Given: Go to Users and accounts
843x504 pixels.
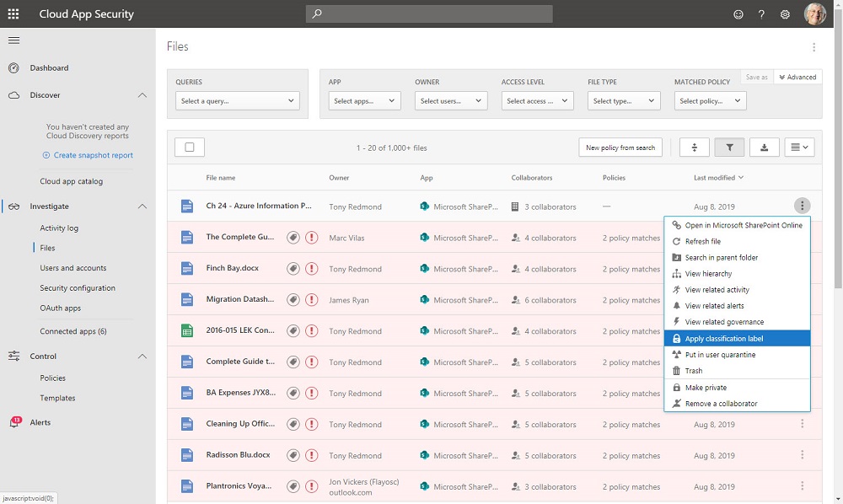Looking at the screenshot, I should tap(73, 267).
